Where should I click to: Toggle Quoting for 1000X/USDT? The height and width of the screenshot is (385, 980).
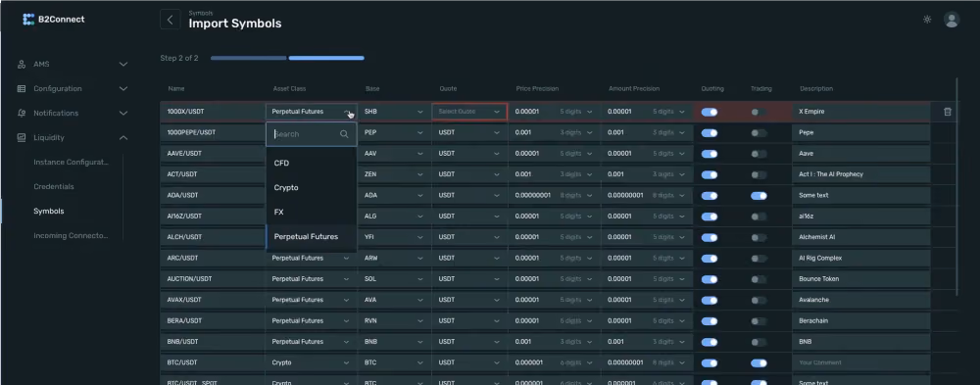pyautogui.click(x=710, y=112)
